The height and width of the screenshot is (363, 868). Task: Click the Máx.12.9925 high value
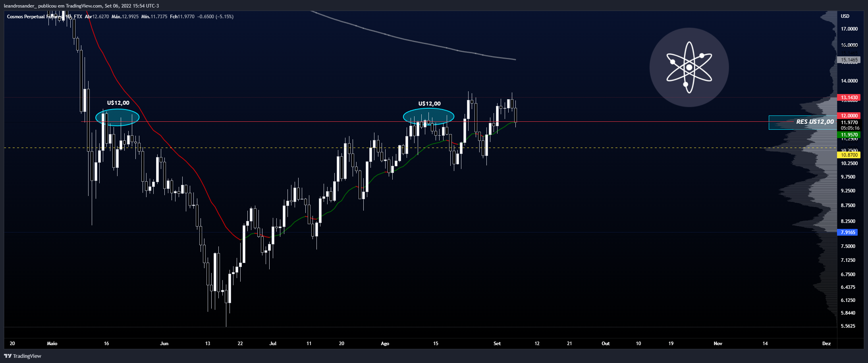pos(125,17)
